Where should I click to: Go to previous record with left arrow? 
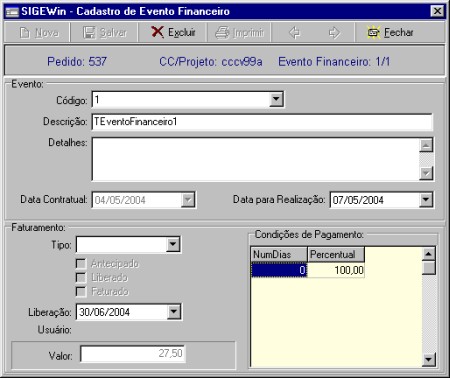point(294,32)
